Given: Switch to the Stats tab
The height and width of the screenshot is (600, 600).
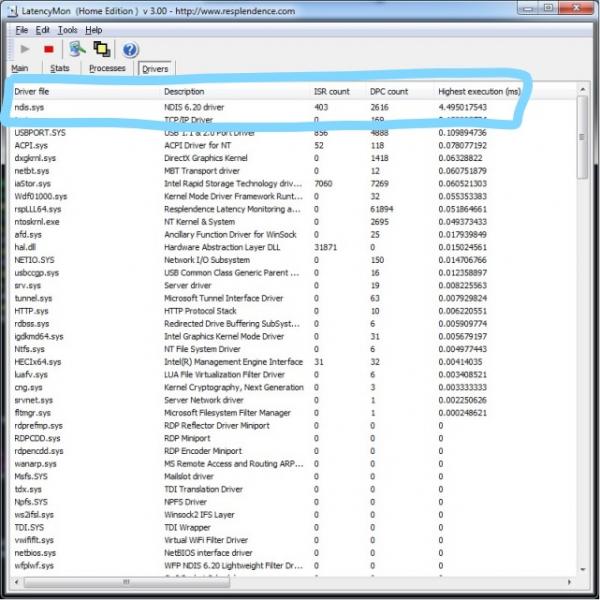Looking at the screenshot, I should click(x=60, y=68).
